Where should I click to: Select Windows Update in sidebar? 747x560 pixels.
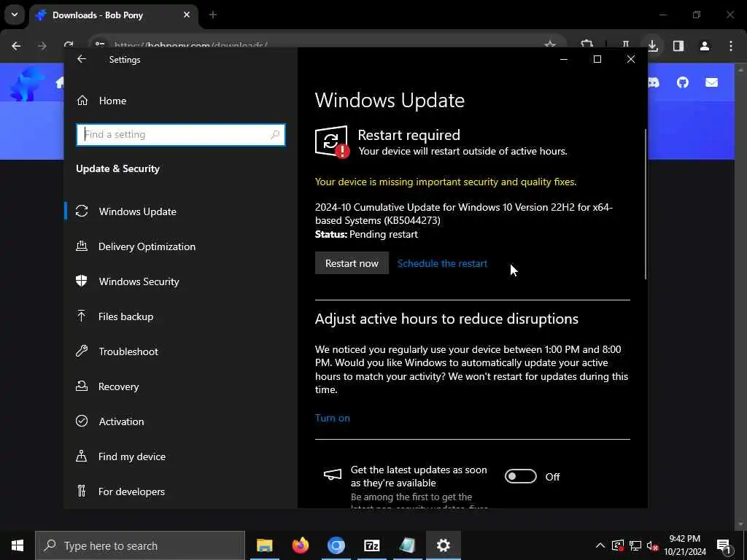tap(138, 211)
